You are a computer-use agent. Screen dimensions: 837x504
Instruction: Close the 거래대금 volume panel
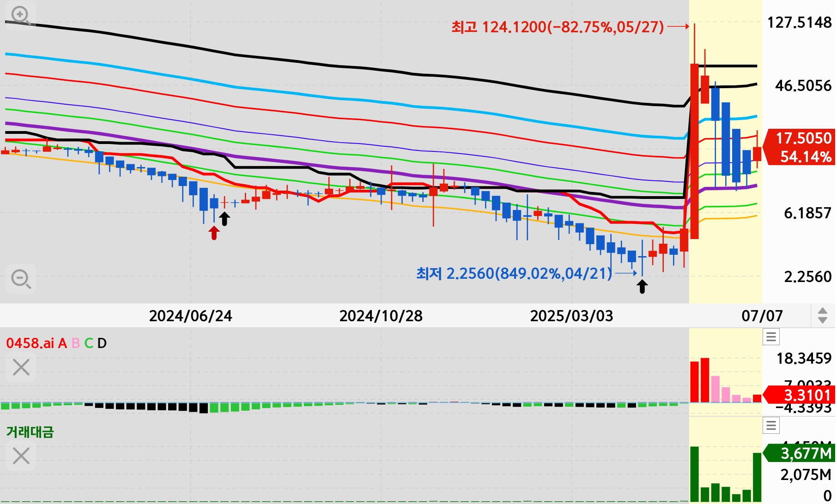(x=21, y=456)
